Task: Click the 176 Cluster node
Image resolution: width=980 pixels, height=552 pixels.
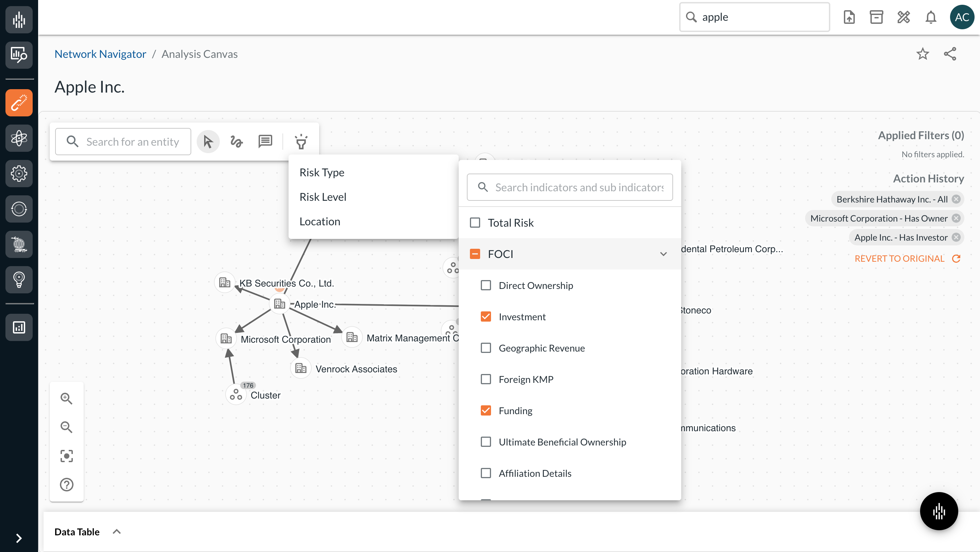Action: 236,394
